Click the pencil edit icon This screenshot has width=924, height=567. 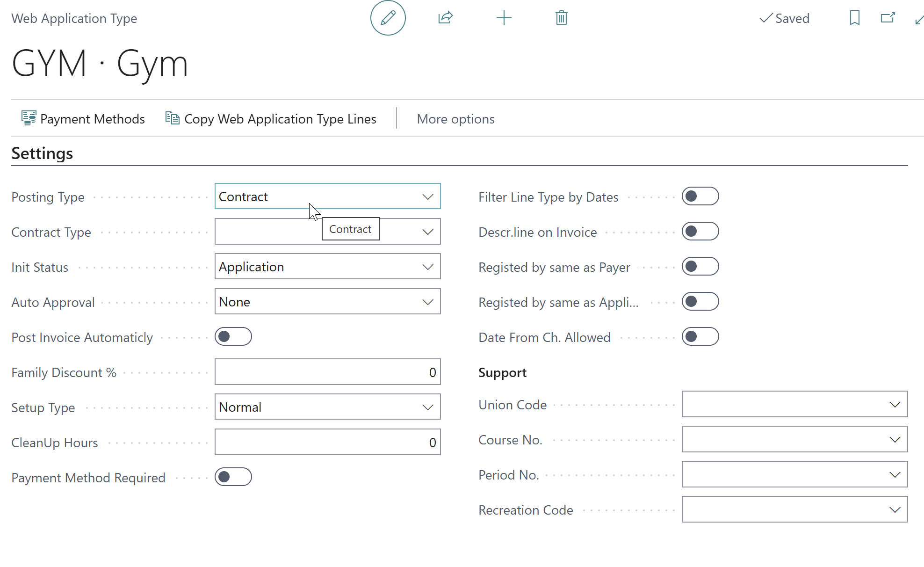click(x=388, y=18)
